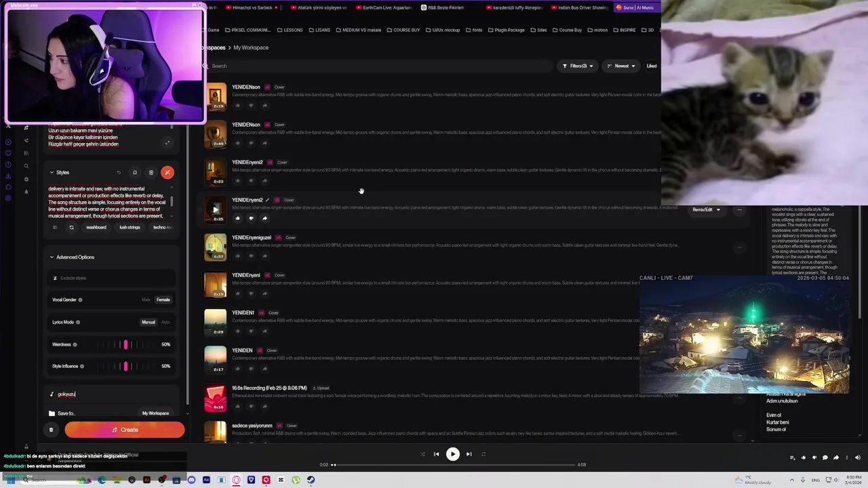868x488 pixels.
Task: Expand the lyrics editor with expand icon
Action: (167, 142)
